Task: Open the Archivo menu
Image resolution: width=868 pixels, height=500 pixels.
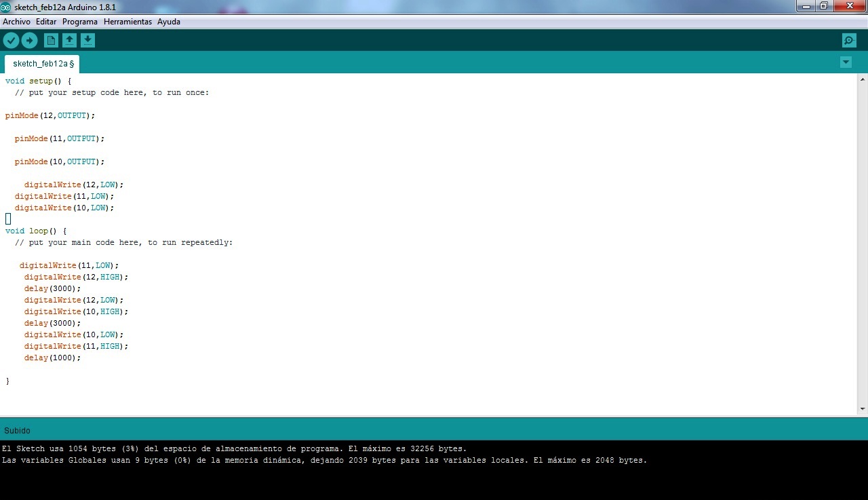Action: [x=16, y=22]
